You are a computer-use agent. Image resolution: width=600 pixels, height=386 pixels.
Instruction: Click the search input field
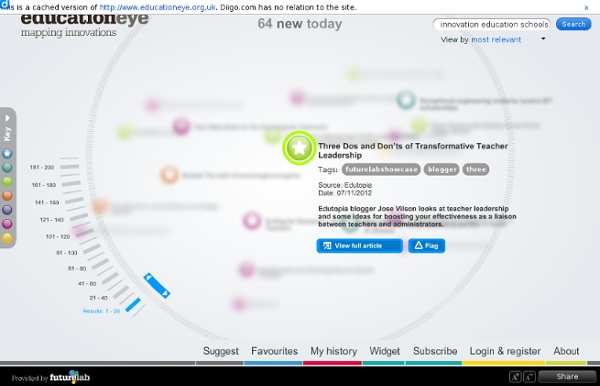[x=492, y=24]
